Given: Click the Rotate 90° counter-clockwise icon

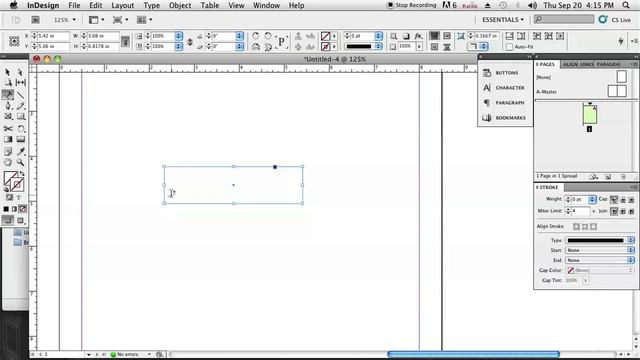Looking at the screenshot, I should pyautogui.click(x=268, y=36).
